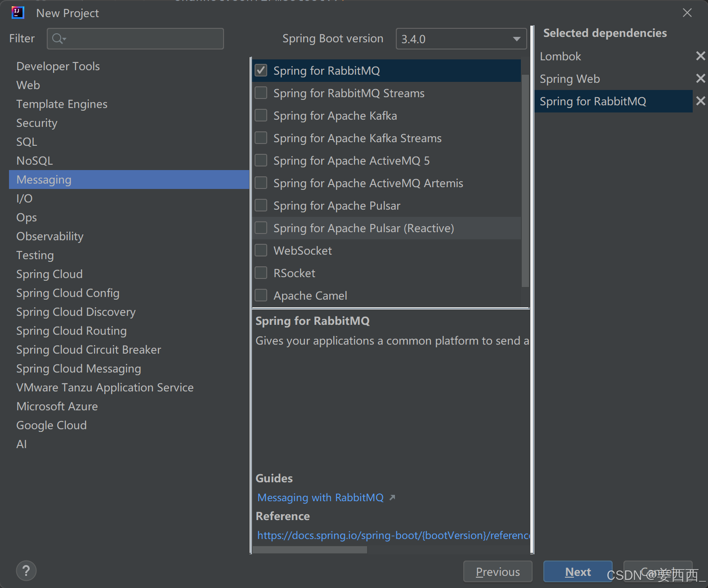Remove Spring for RabbitMQ from selected dependencies
This screenshot has height=588, width=708.
click(x=700, y=101)
